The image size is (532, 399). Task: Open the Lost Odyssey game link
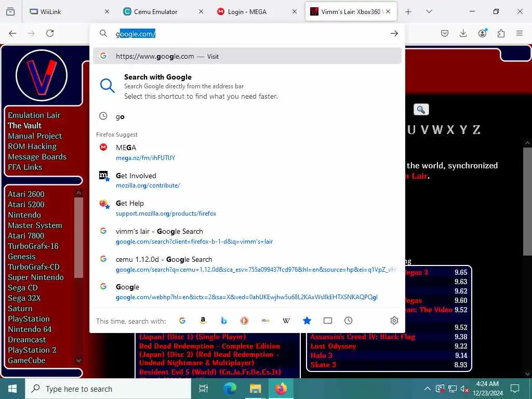333,346
